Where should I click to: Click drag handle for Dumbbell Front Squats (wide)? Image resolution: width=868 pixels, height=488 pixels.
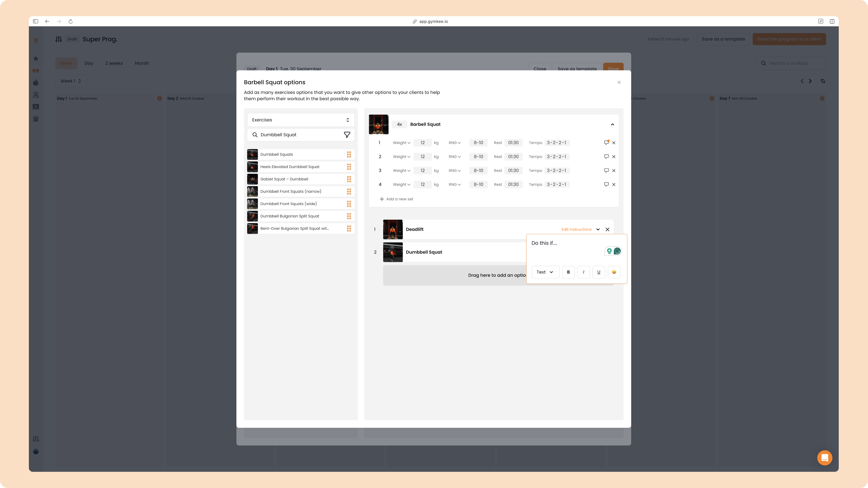tap(349, 203)
